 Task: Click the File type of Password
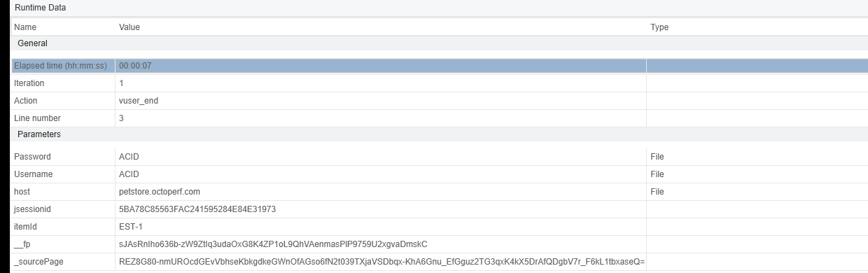[657, 157]
